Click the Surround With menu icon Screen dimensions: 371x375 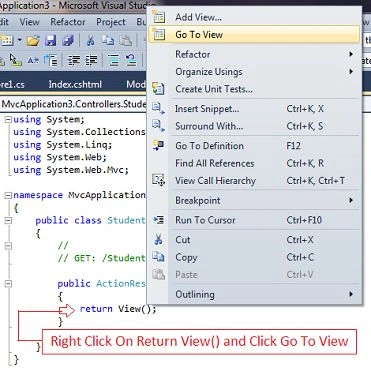(x=158, y=125)
